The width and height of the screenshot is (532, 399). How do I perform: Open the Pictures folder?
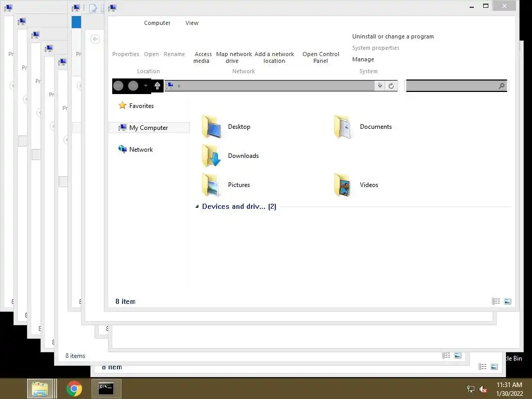coord(226,185)
